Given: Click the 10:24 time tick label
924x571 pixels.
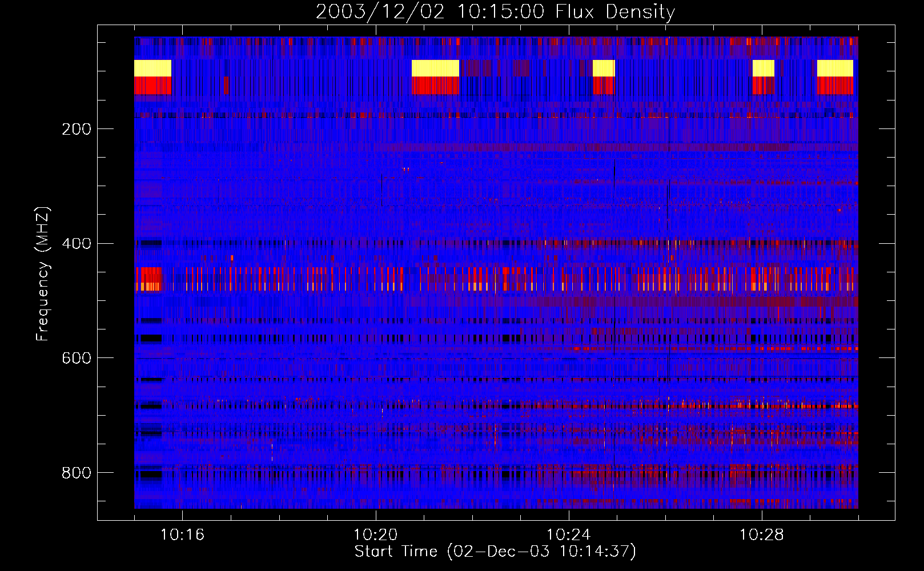Looking at the screenshot, I should point(568,534).
